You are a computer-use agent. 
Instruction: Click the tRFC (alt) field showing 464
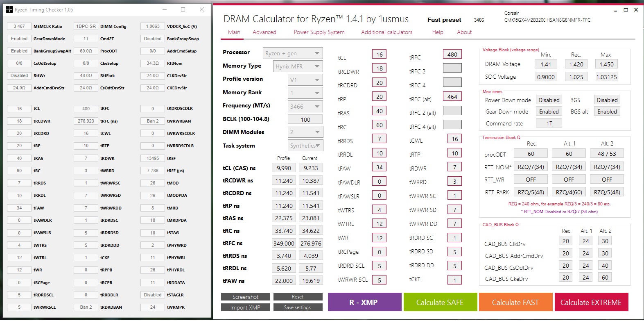(452, 97)
